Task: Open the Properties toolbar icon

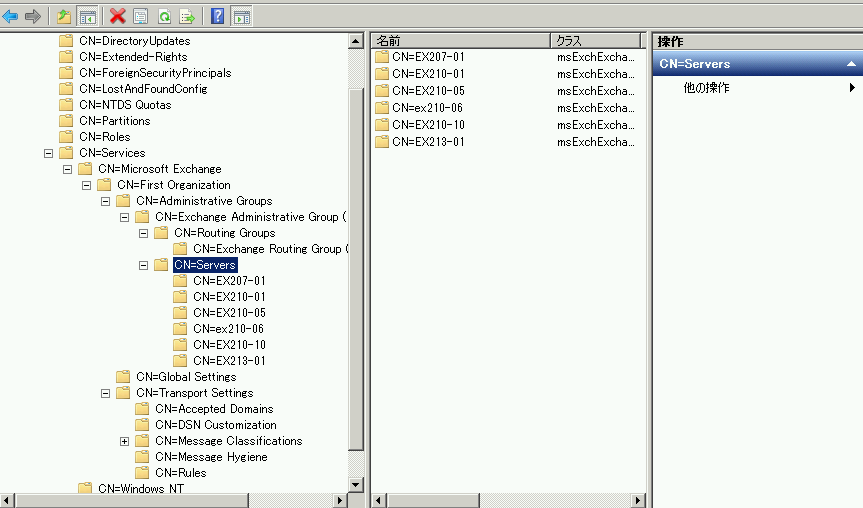Action: [x=141, y=17]
